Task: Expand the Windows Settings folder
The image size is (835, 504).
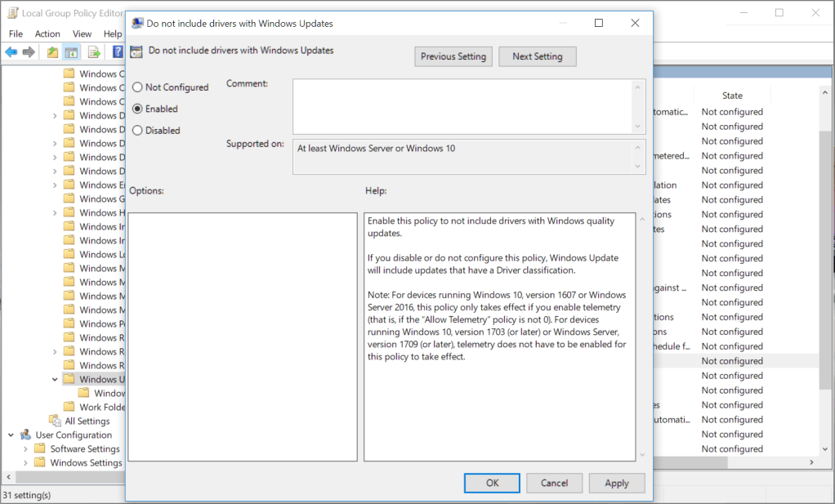Action: coord(25,462)
